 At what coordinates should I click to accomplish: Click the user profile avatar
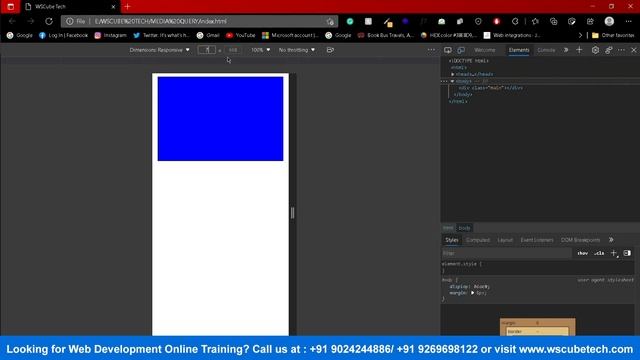(609, 21)
